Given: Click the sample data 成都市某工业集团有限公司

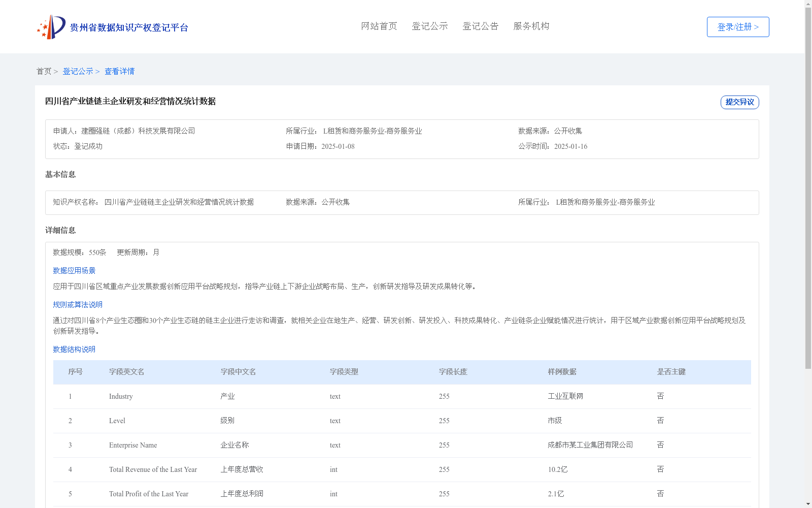Looking at the screenshot, I should click(590, 445).
